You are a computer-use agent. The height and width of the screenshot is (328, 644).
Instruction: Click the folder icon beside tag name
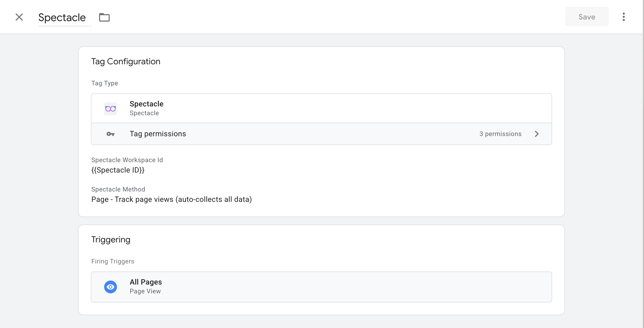104,17
